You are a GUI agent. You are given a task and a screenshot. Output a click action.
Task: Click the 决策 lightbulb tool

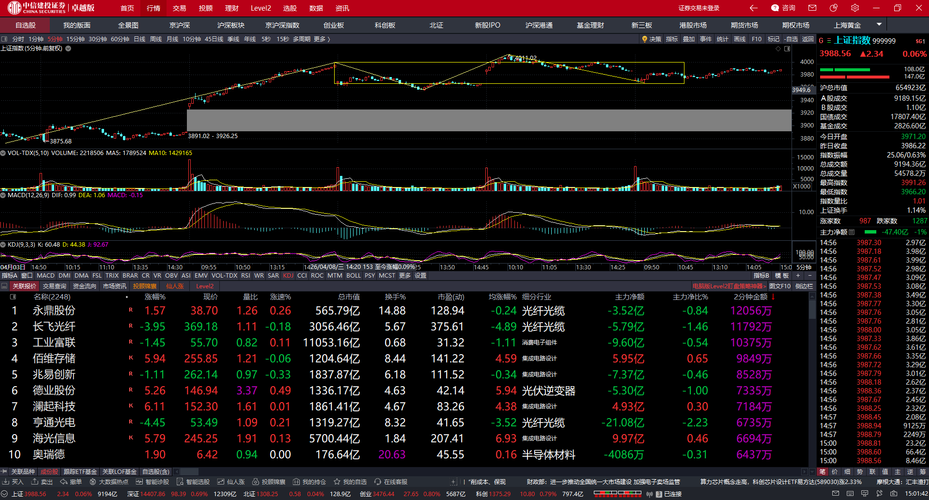coord(651,39)
